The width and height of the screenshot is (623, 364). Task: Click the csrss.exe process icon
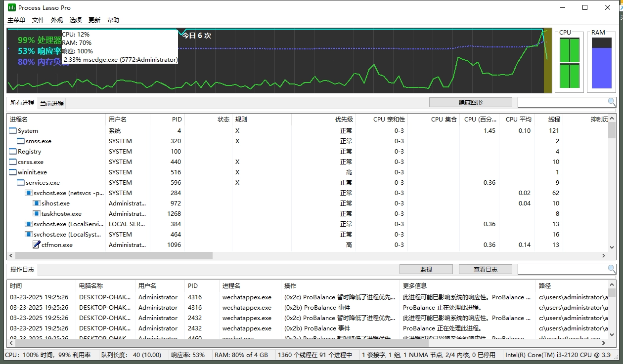(13, 162)
